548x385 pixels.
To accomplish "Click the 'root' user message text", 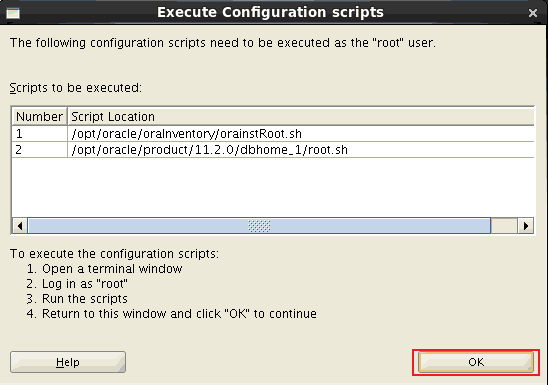I will pos(223,43).
